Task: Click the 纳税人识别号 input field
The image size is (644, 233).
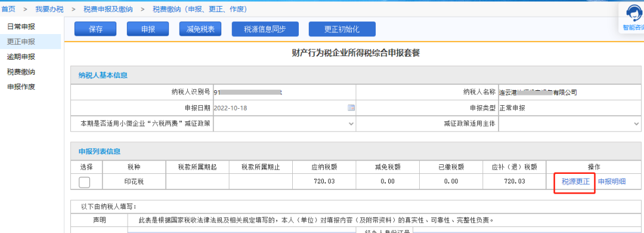Action: (x=284, y=92)
